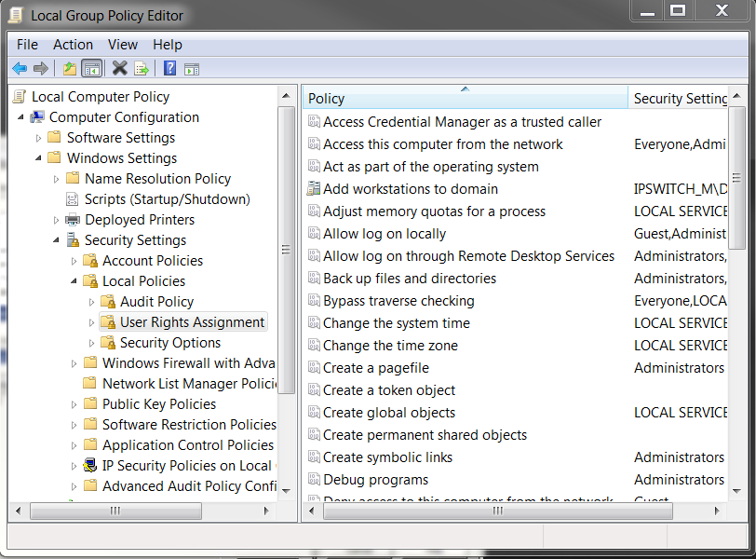Open the Action menu
The height and width of the screenshot is (559, 756).
click(x=73, y=45)
